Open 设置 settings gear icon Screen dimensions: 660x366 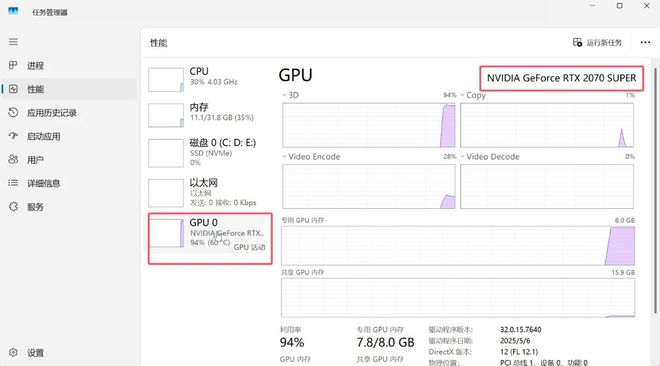(x=13, y=353)
